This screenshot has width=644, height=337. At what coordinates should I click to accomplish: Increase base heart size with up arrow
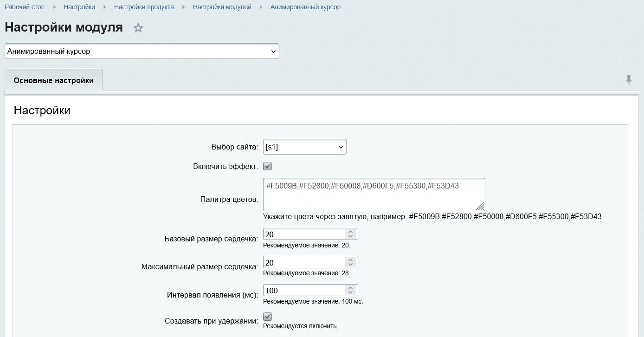351,232
